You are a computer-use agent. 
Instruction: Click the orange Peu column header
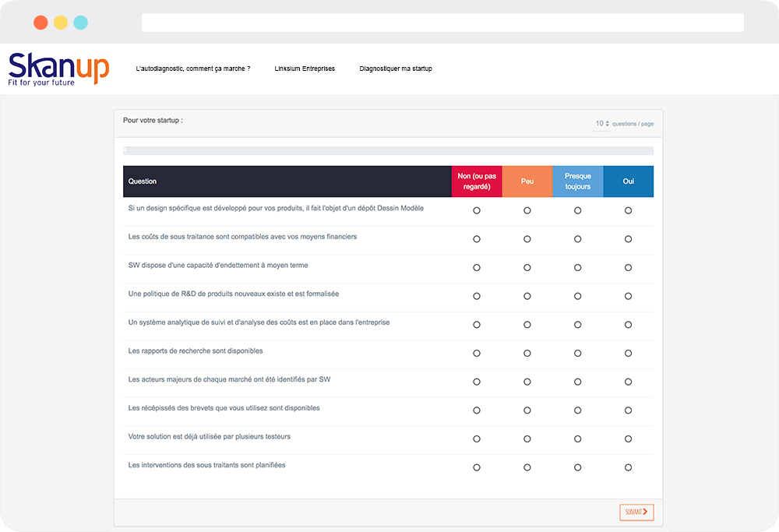(527, 181)
